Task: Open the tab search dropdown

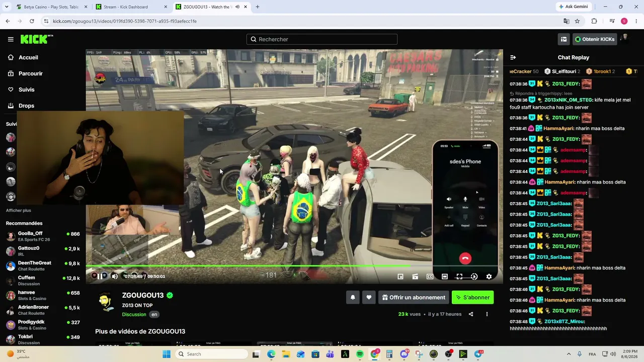Action: click(x=7, y=7)
